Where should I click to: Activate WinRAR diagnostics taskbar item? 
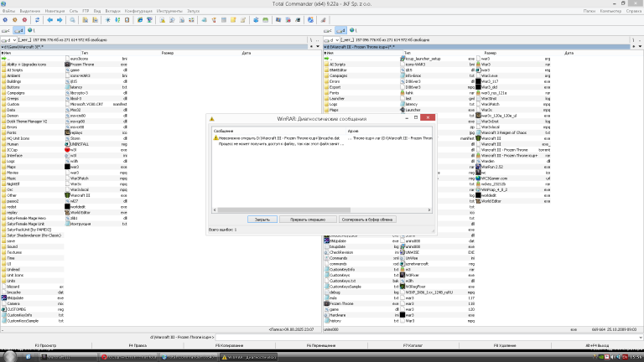coord(249,357)
